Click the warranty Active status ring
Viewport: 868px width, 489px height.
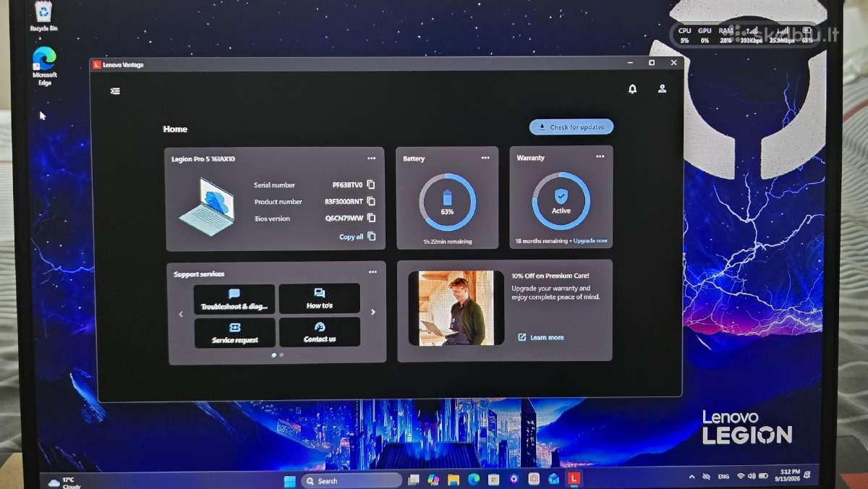click(x=561, y=200)
